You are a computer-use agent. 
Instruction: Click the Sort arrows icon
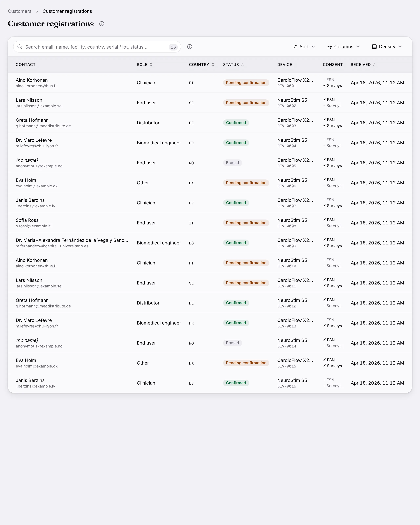[295, 47]
